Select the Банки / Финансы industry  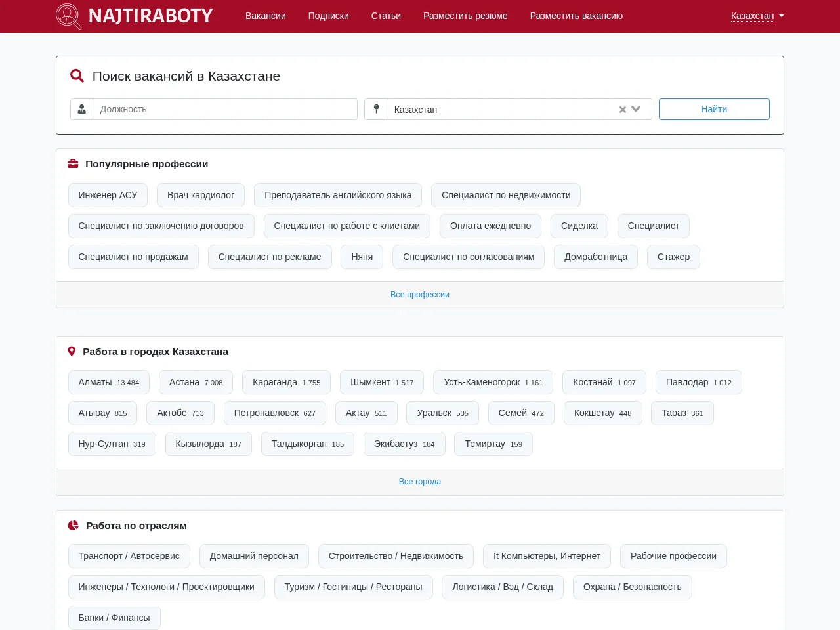[114, 618]
